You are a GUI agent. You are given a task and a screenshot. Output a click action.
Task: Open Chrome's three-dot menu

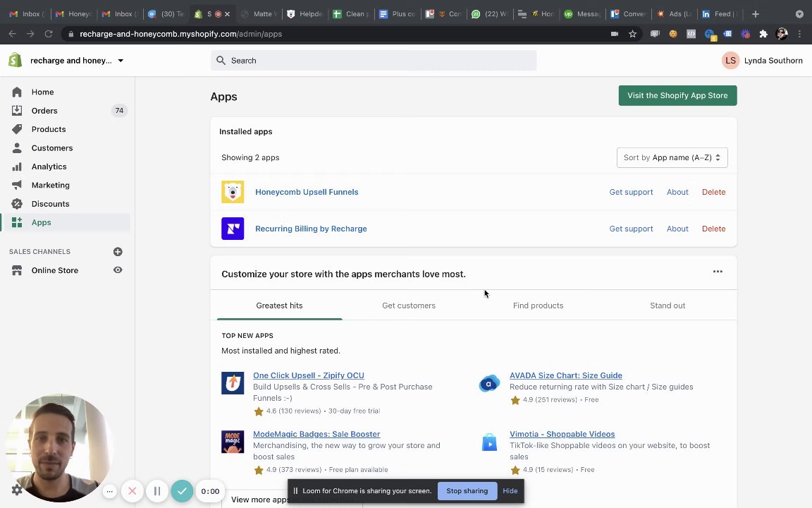pyautogui.click(x=799, y=34)
